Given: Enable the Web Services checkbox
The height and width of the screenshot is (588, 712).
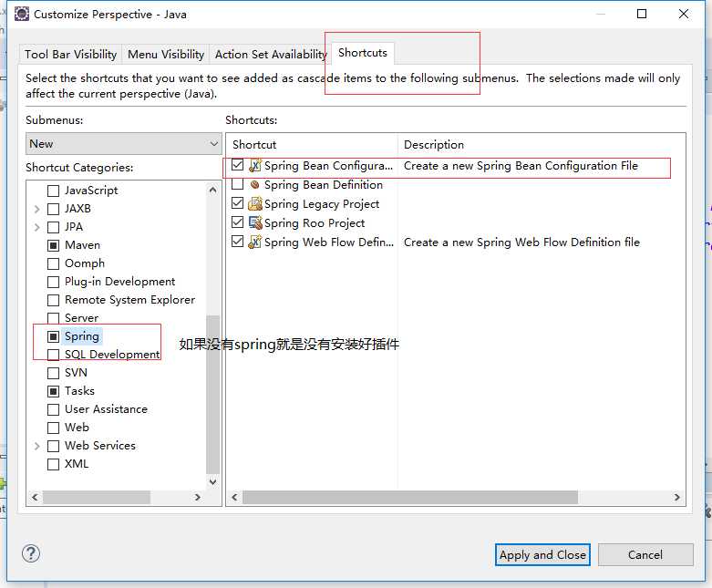Looking at the screenshot, I should (53, 446).
